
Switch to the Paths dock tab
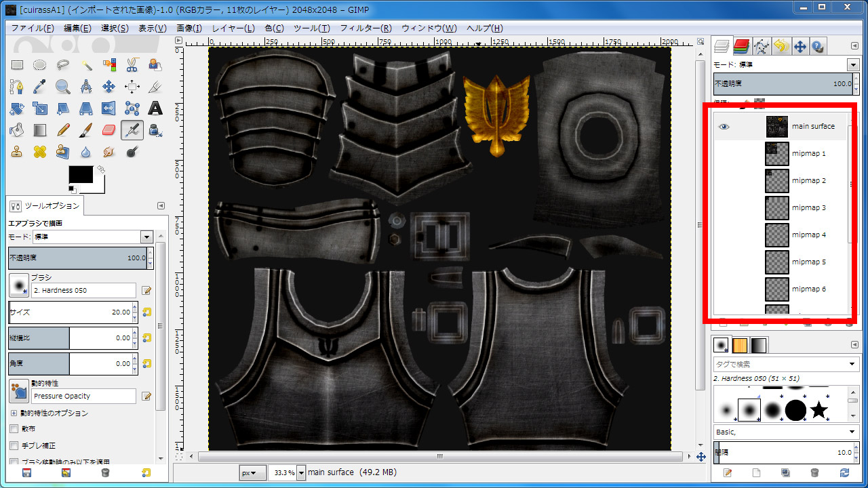[761, 46]
